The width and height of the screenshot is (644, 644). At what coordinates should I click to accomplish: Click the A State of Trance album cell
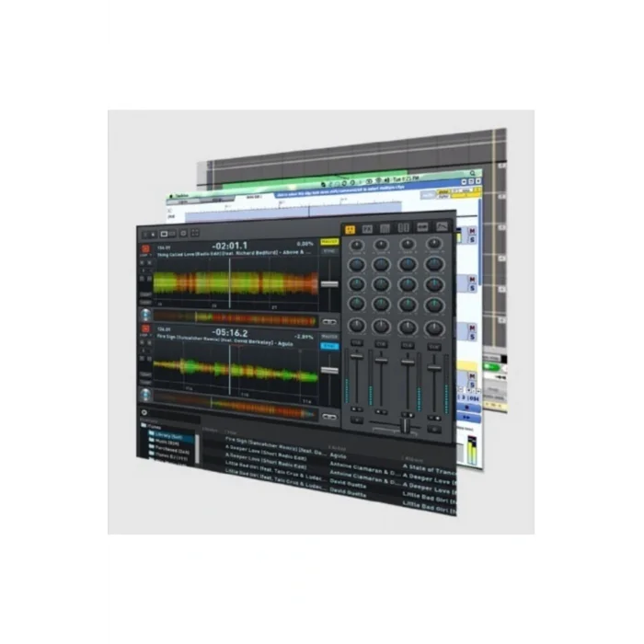429,469
